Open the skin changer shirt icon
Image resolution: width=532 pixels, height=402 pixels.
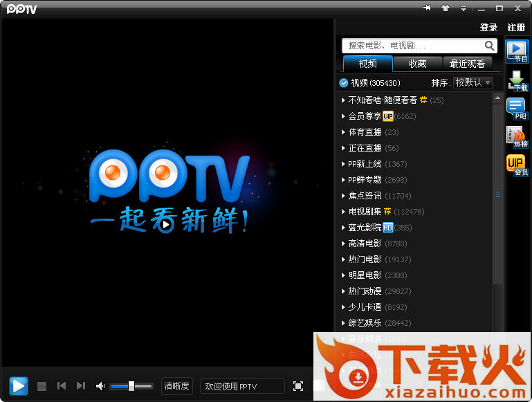446,8
